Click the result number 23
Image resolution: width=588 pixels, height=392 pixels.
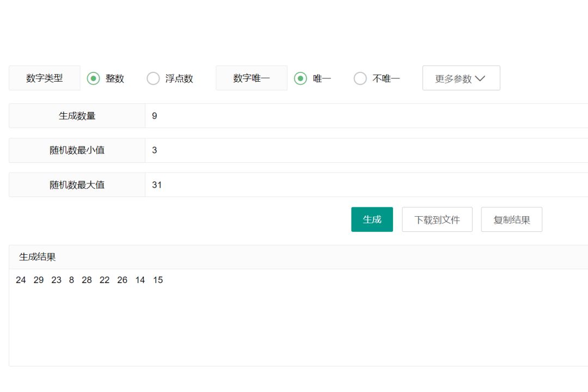[x=56, y=280]
